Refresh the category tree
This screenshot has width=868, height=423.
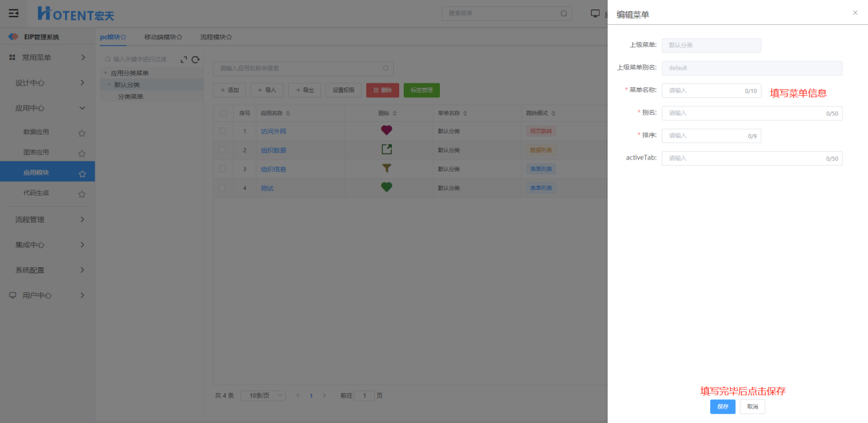(x=195, y=59)
